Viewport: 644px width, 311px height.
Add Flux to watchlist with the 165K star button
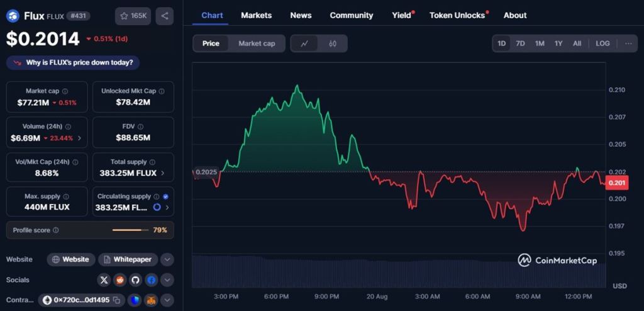point(133,16)
